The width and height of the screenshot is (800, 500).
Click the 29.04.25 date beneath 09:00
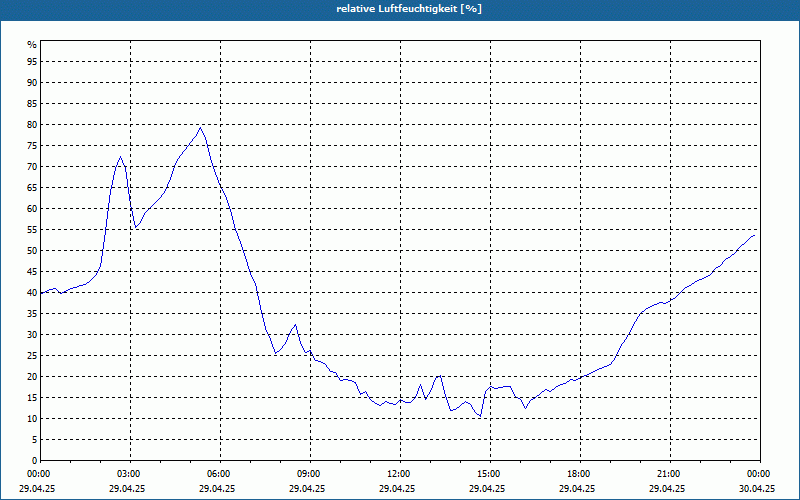[307, 488]
